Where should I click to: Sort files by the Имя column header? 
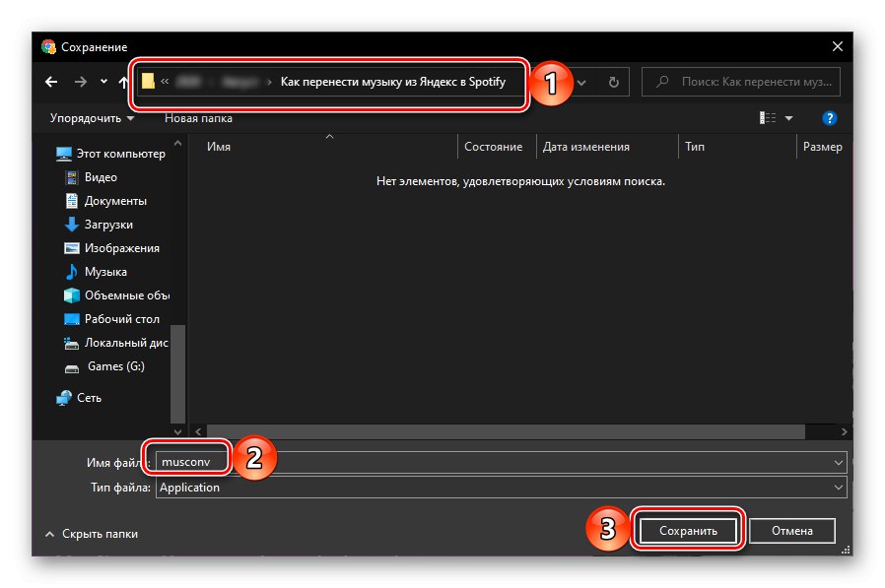pyautogui.click(x=219, y=146)
